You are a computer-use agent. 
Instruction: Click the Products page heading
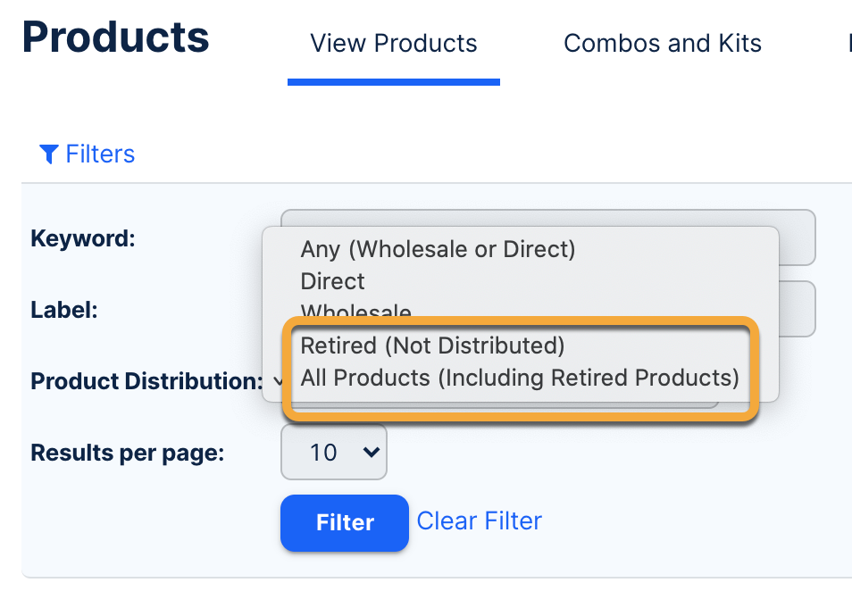click(x=115, y=37)
